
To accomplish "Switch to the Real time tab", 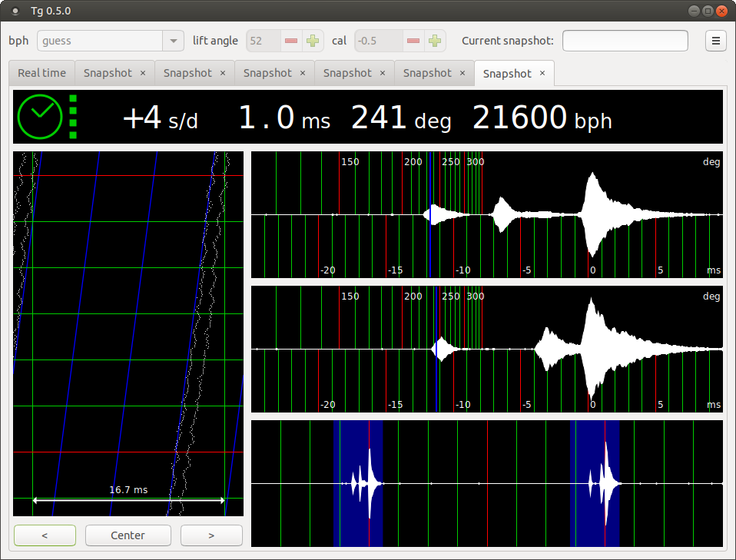I will click(41, 73).
